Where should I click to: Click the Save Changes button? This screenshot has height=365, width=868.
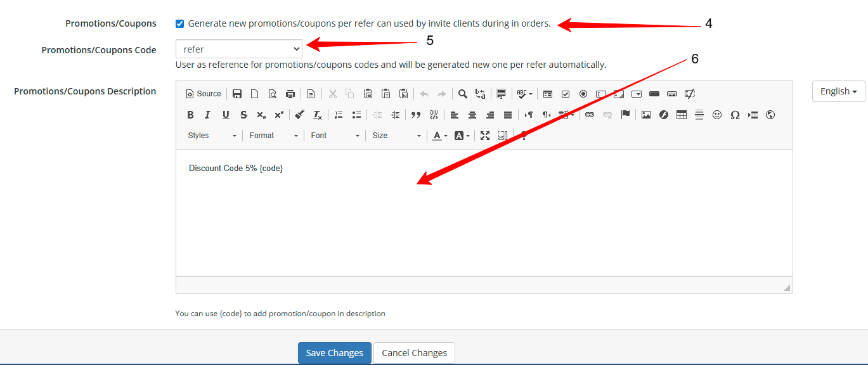tap(334, 353)
